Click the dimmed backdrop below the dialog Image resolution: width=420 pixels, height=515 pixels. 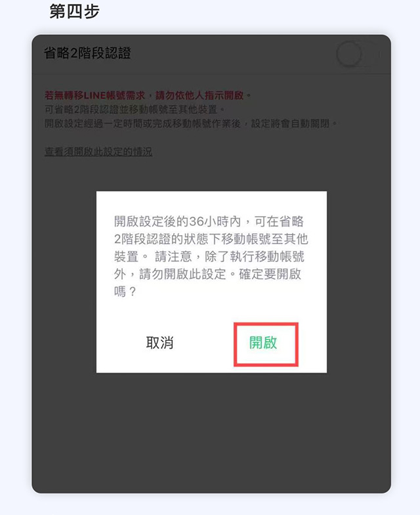coord(211,434)
